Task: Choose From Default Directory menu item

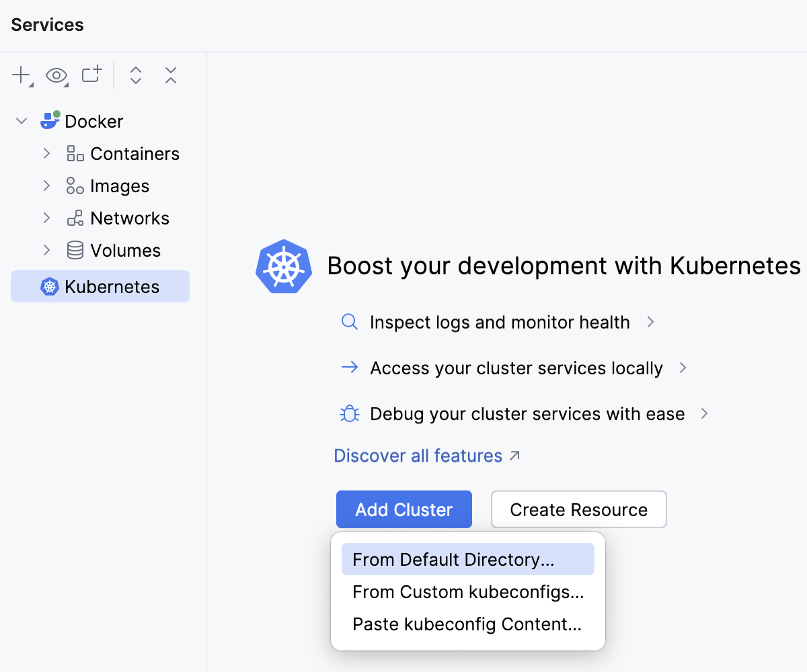Action: (468, 559)
